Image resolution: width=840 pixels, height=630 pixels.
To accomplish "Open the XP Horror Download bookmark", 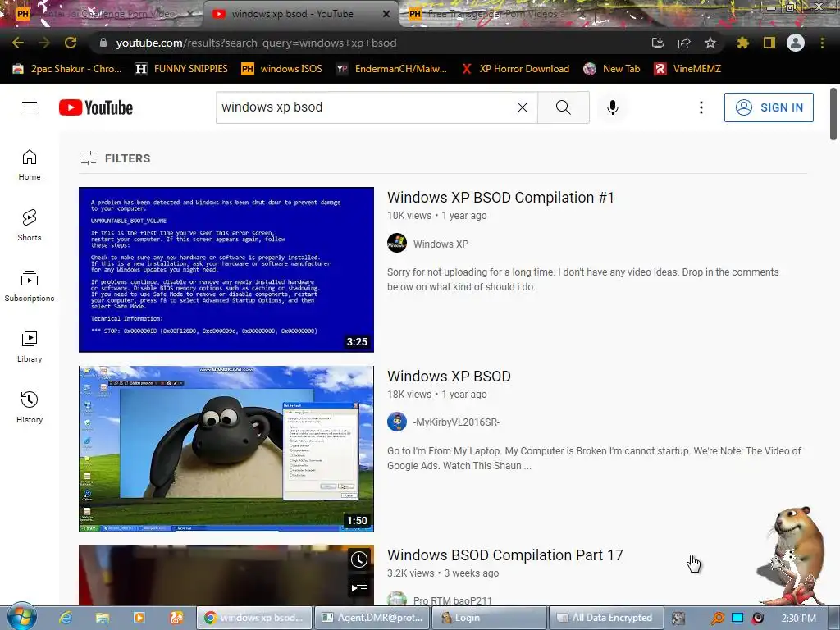I will (516, 69).
